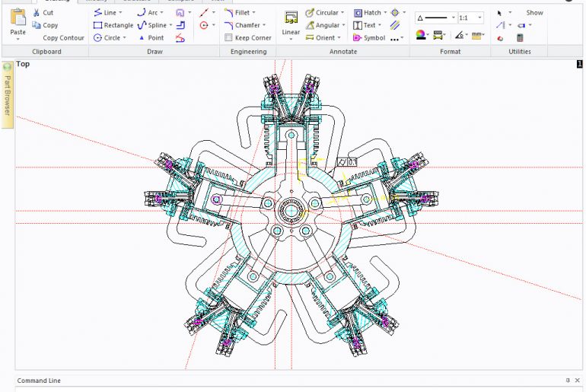586x392 pixels.
Task: Open the Arc tool dropdown arrow
Action: click(x=162, y=13)
